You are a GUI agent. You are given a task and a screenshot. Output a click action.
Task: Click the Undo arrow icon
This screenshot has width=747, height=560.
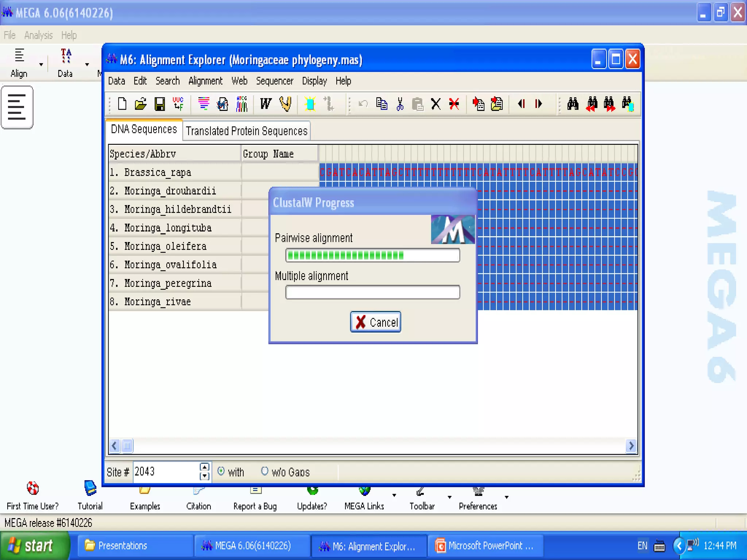363,104
